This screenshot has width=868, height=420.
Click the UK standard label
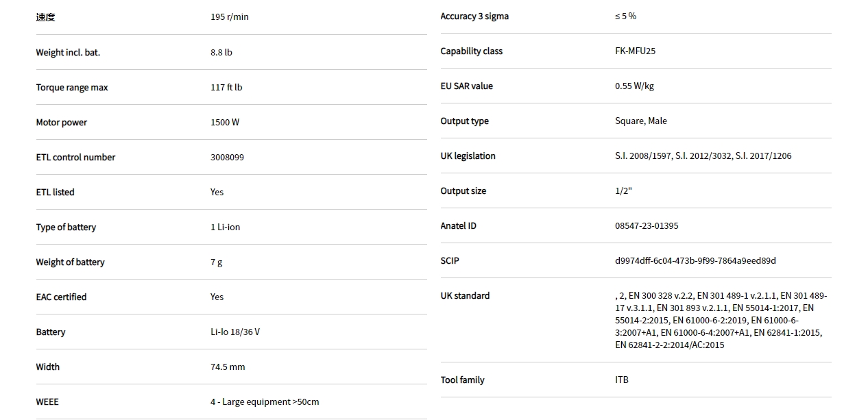(465, 296)
